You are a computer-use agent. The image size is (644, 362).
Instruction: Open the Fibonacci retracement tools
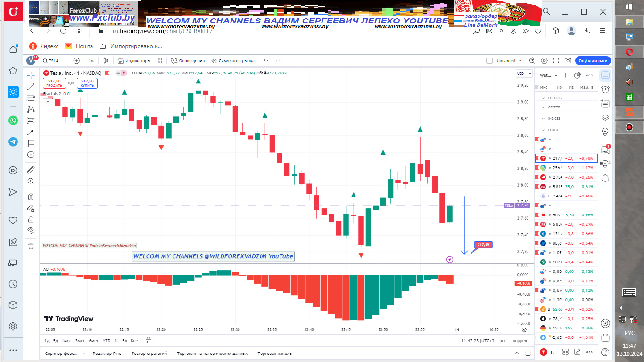point(31,98)
